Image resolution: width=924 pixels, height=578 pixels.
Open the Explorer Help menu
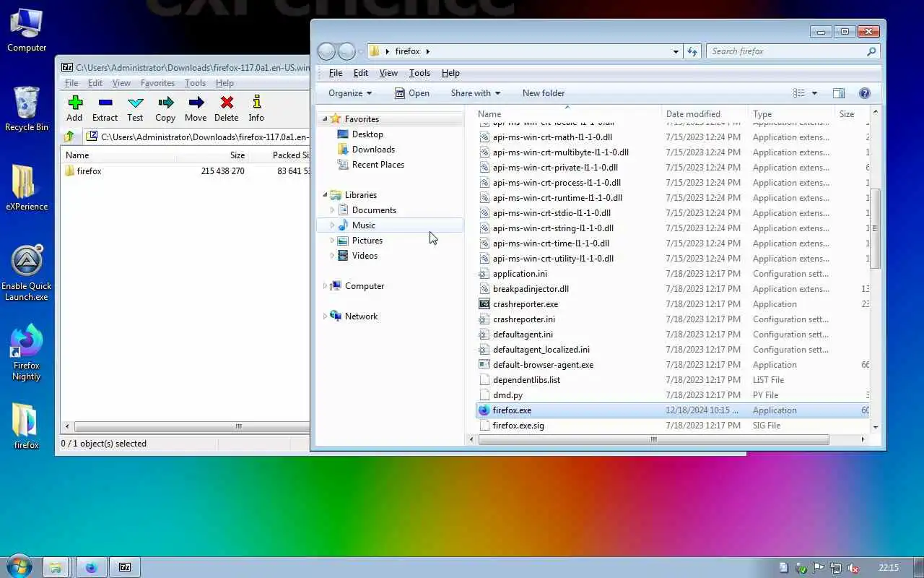point(450,73)
